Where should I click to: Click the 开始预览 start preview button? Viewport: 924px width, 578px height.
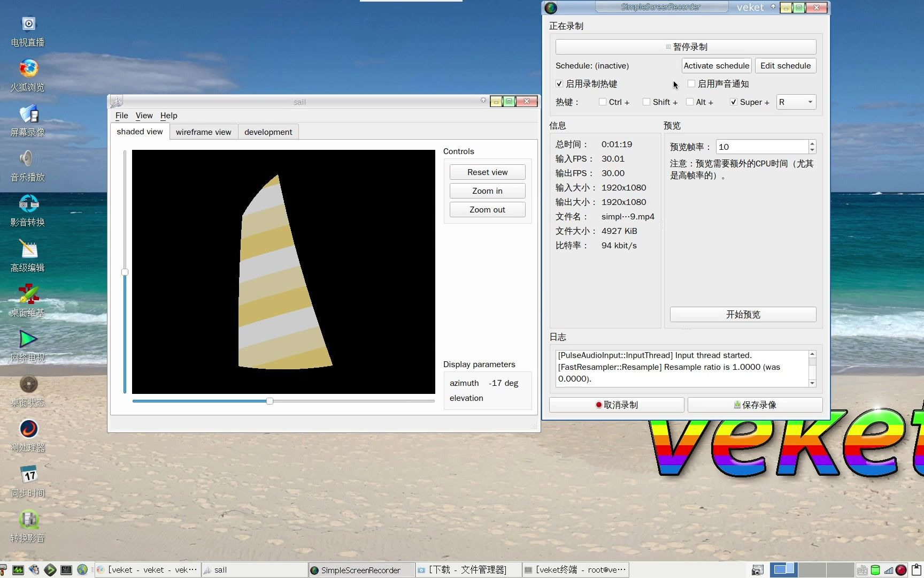point(743,314)
